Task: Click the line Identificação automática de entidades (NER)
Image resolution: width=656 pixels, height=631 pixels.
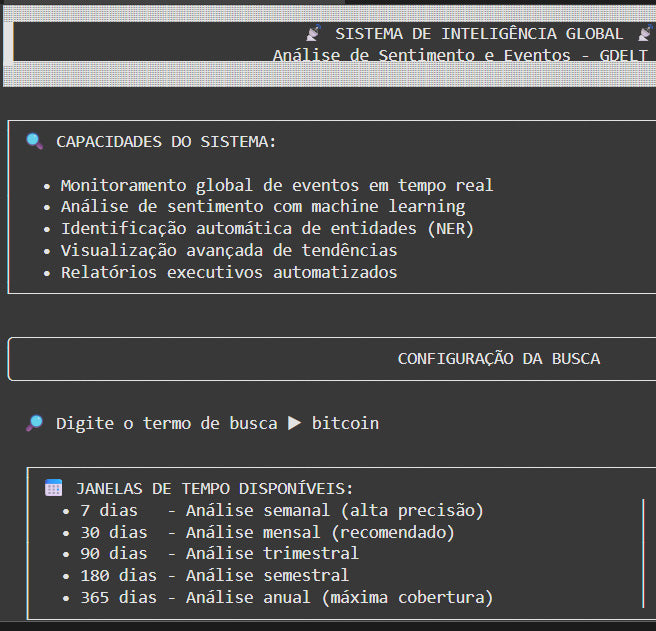Action: click(x=267, y=228)
